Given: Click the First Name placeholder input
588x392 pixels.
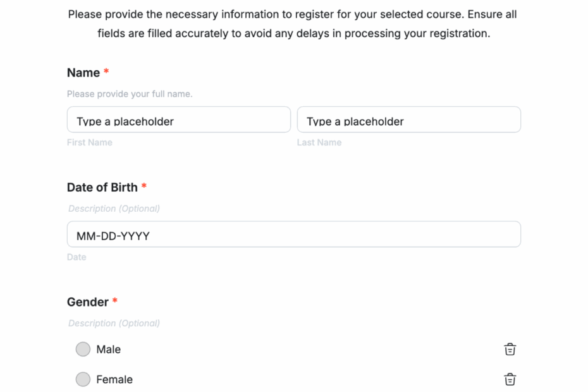Looking at the screenshot, I should [178, 119].
